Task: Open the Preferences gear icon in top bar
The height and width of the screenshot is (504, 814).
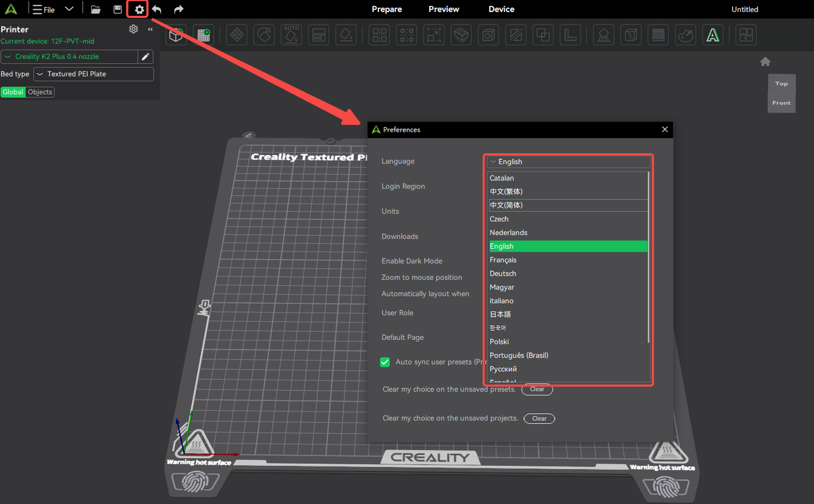Action: click(x=139, y=10)
